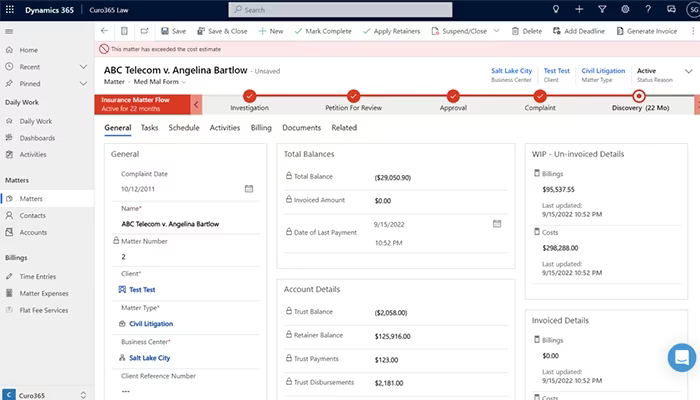
Task: Open the record in a new window
Action: [144, 31]
